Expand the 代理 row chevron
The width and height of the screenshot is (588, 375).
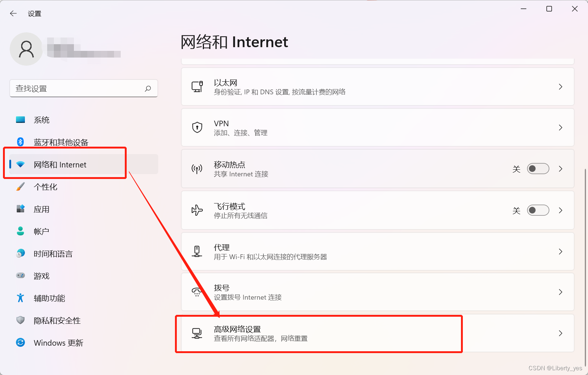(x=561, y=251)
